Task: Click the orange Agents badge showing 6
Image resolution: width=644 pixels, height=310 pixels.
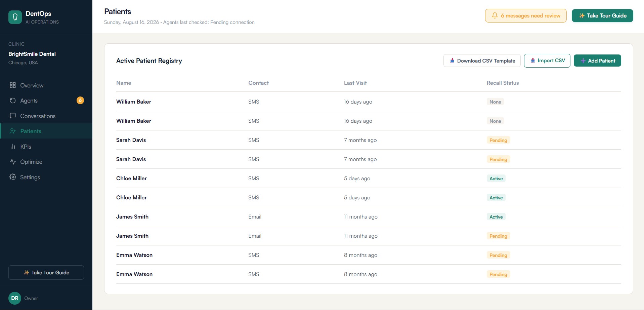Action: click(x=80, y=100)
